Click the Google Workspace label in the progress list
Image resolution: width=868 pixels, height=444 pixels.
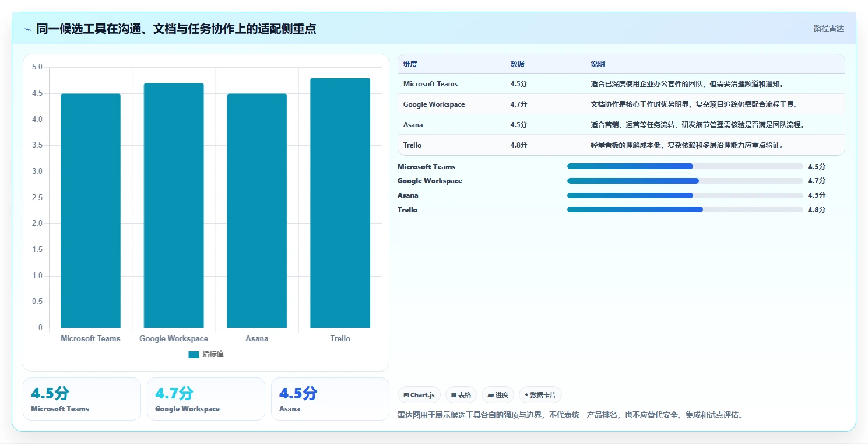tap(430, 181)
